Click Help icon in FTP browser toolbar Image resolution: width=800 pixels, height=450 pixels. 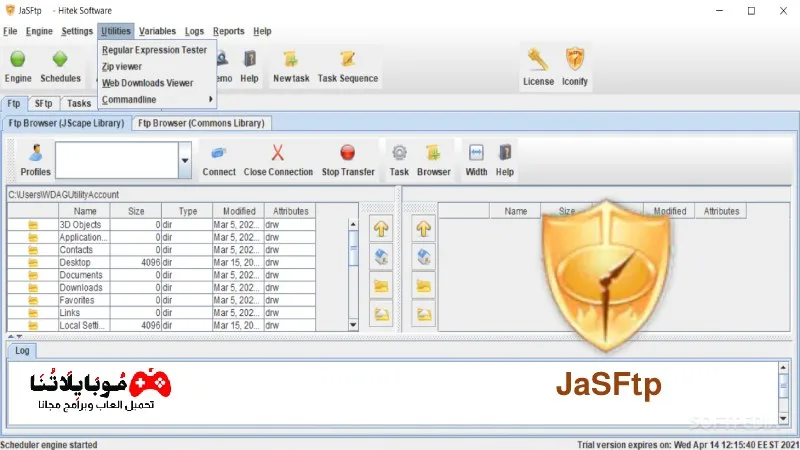[505, 153]
